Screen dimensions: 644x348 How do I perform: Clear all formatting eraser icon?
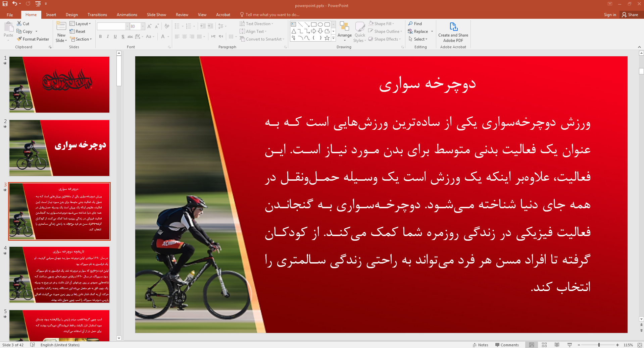tap(167, 26)
